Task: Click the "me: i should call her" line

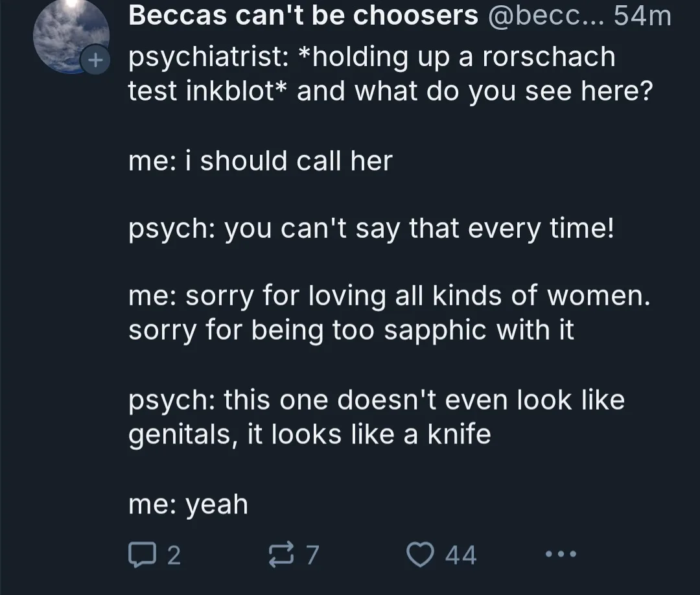Action: [x=261, y=161]
